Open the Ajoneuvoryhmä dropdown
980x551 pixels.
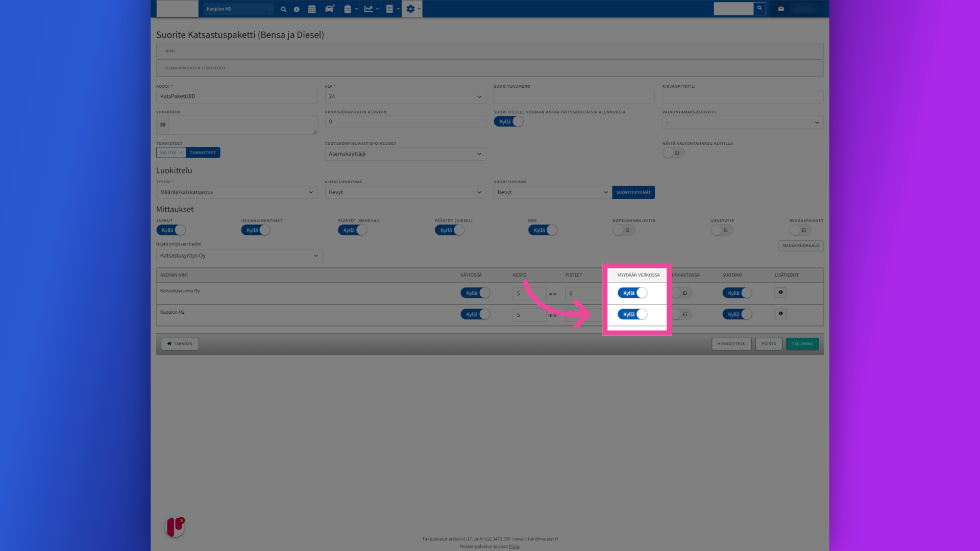(405, 192)
